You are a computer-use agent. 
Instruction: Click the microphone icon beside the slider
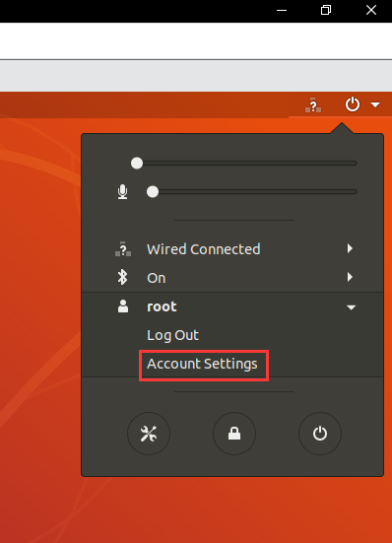(x=122, y=192)
